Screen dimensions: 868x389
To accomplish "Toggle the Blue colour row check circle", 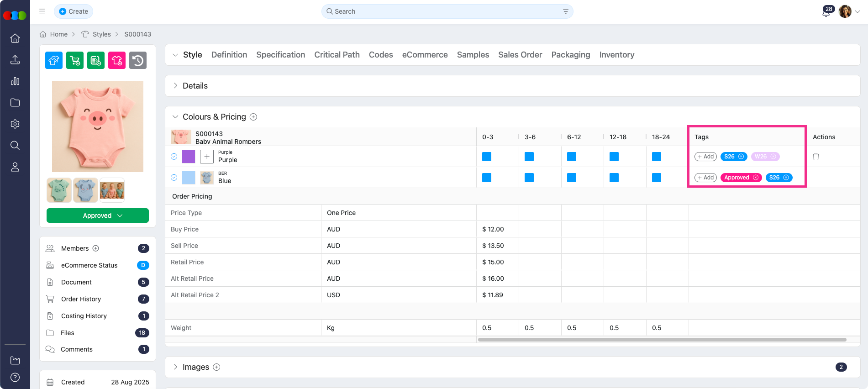I will (174, 178).
